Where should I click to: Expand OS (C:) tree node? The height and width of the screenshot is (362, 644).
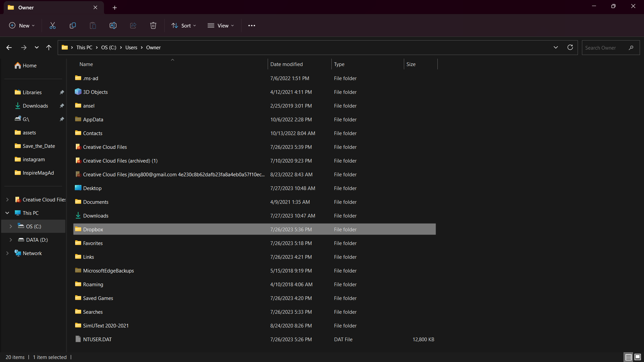click(x=11, y=226)
